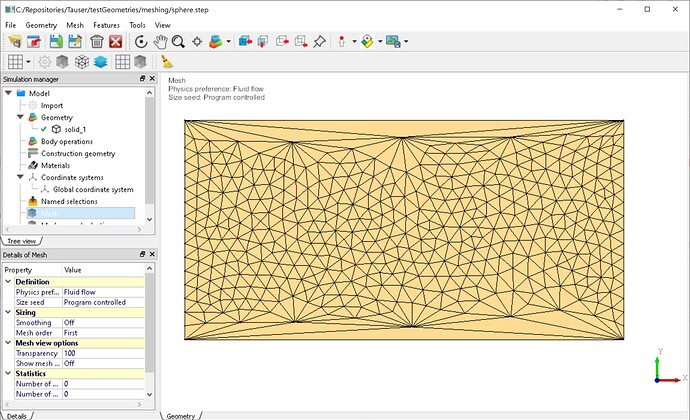Viewport: 690px width, 420px height.
Task: Click the trash bin delete icon
Action: click(x=97, y=42)
